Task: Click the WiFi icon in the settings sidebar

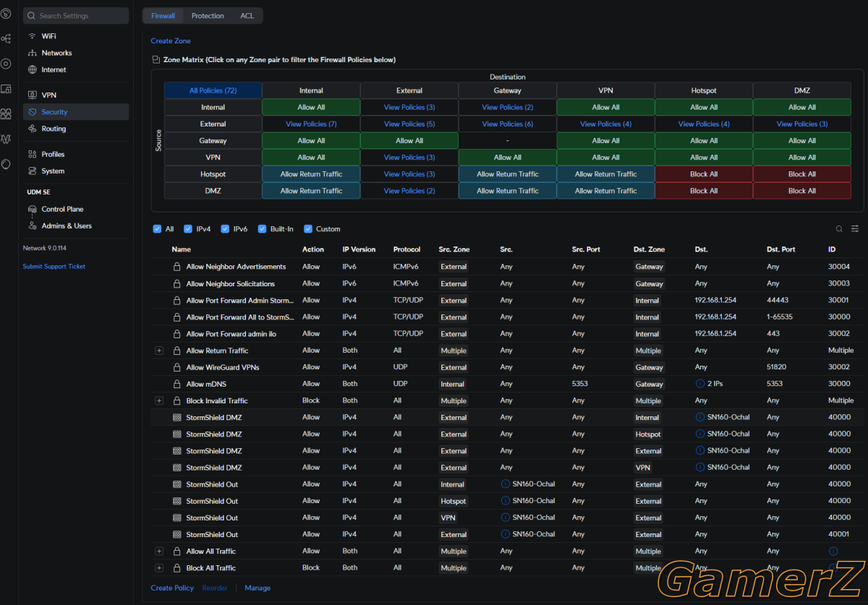Action: 32,36
